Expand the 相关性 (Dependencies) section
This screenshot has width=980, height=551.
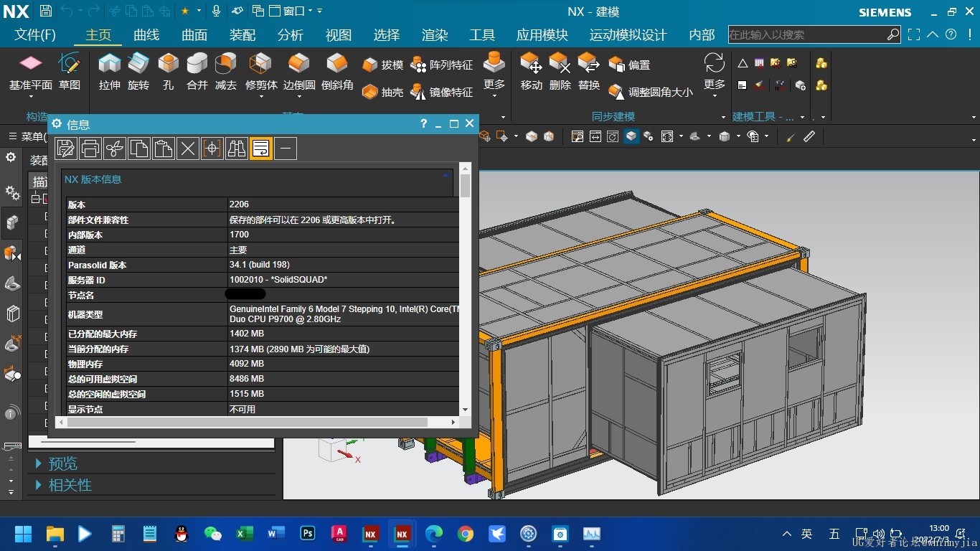[x=63, y=485]
